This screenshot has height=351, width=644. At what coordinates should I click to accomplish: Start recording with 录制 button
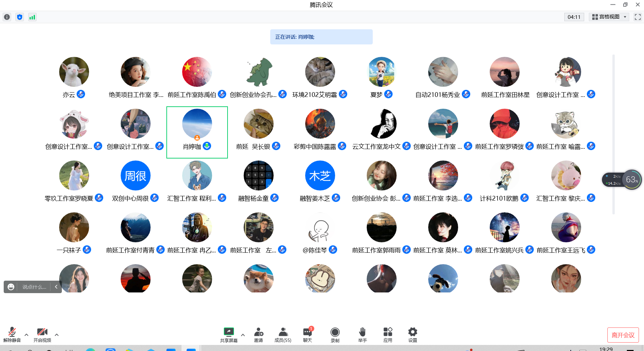(x=335, y=335)
